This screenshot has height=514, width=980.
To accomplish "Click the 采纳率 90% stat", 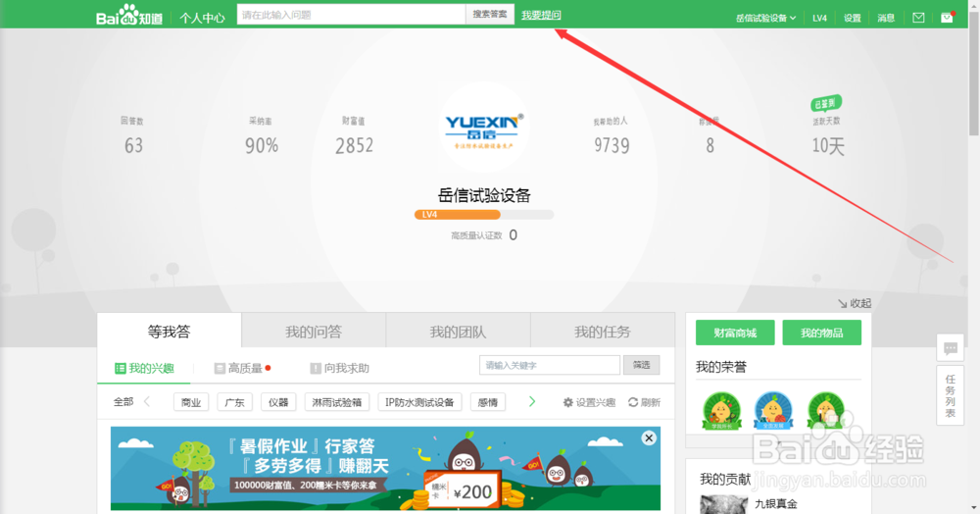I will (x=262, y=135).
